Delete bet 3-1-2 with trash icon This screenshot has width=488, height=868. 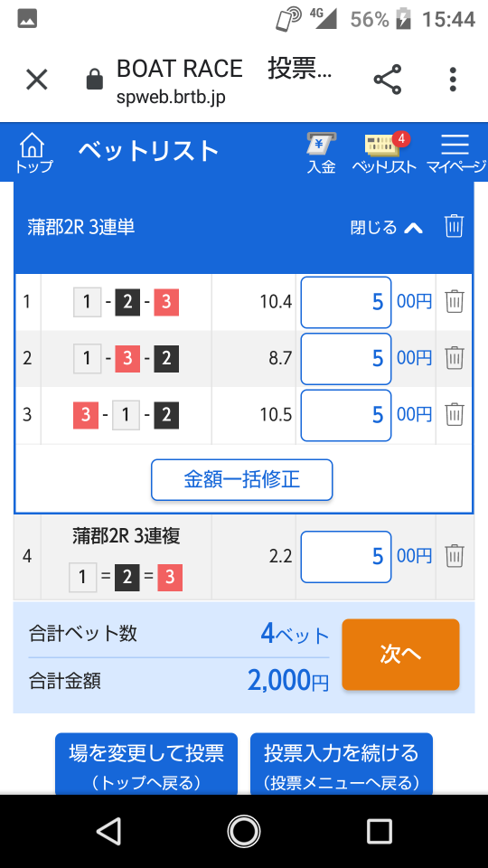[x=455, y=415]
